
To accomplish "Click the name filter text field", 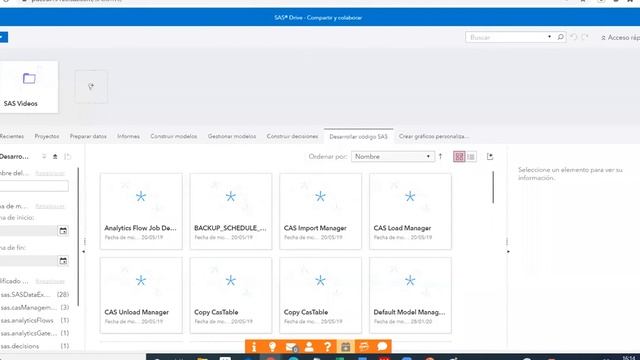I will pos(34,186).
